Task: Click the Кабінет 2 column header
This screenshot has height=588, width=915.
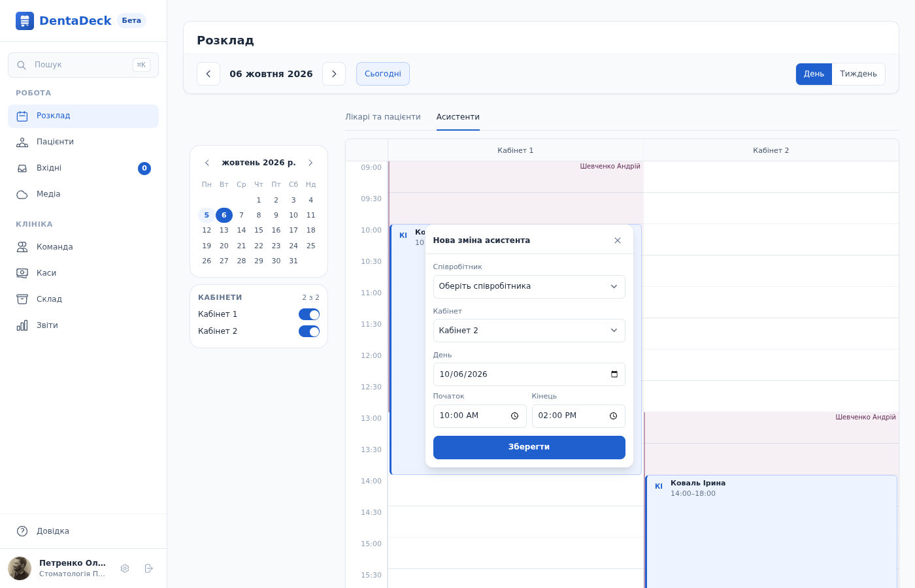Action: 771,150
